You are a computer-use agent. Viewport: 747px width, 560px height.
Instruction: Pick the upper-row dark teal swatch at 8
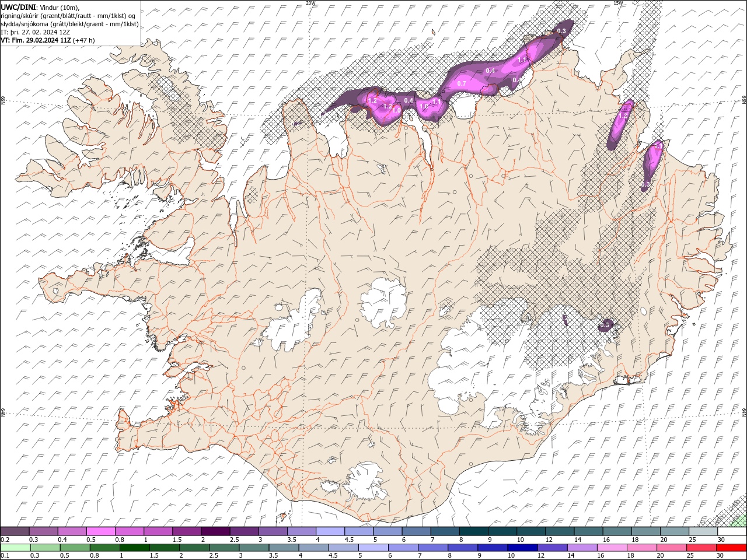(473, 531)
